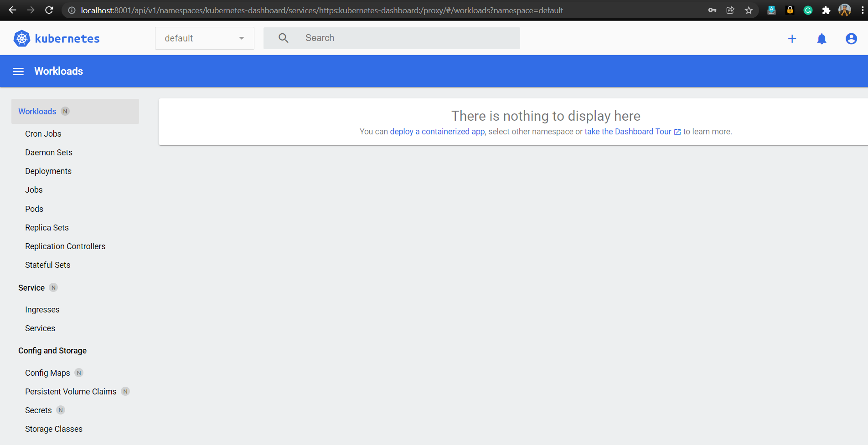This screenshot has height=445, width=868.
Task: View Replication Controllers
Action: pos(65,246)
